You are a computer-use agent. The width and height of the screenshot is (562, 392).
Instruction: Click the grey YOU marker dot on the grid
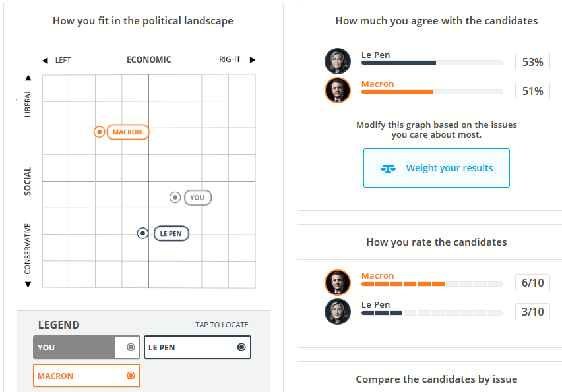175,197
